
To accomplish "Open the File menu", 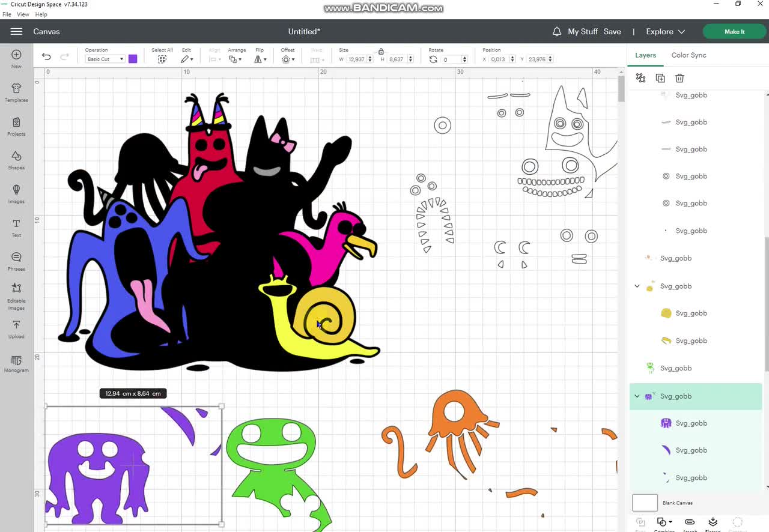I will pos(7,14).
